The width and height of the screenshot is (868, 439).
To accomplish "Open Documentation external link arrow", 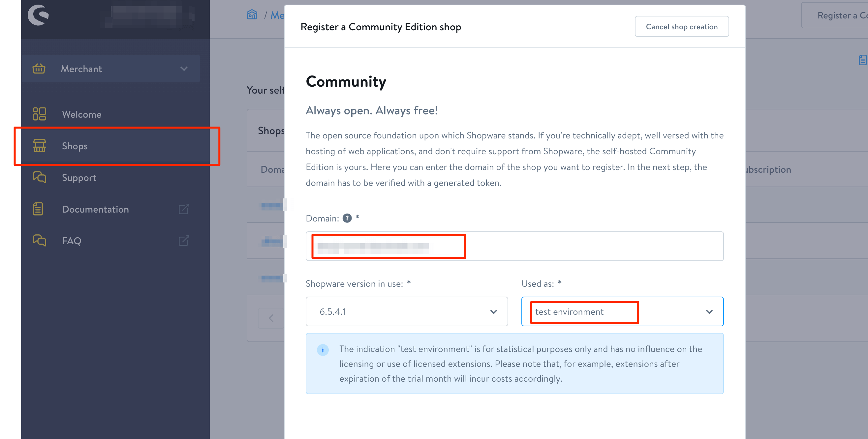I will point(184,209).
